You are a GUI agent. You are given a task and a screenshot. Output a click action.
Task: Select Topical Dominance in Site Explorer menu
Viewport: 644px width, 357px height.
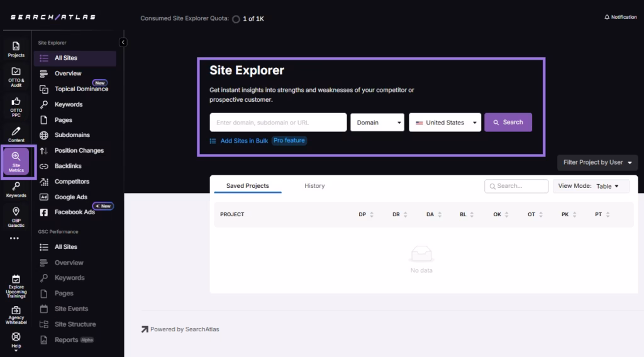[x=81, y=89]
